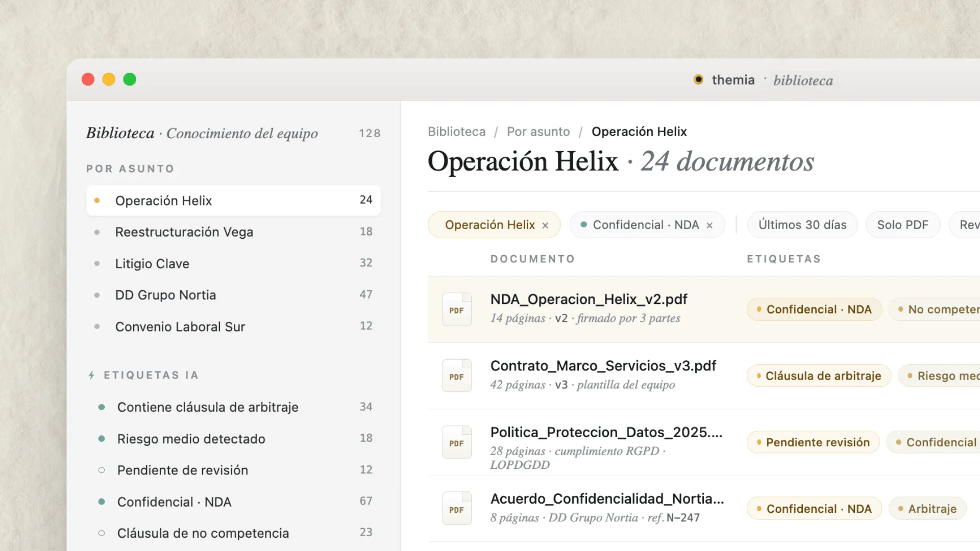
Task: Click the Por asunto section label
Action: [x=130, y=169]
